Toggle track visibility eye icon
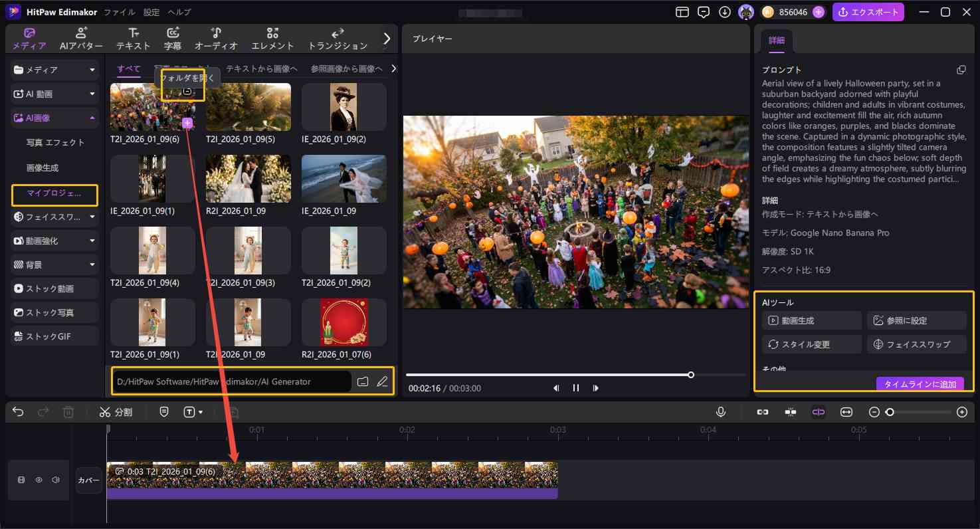The image size is (980, 529). pos(39,480)
